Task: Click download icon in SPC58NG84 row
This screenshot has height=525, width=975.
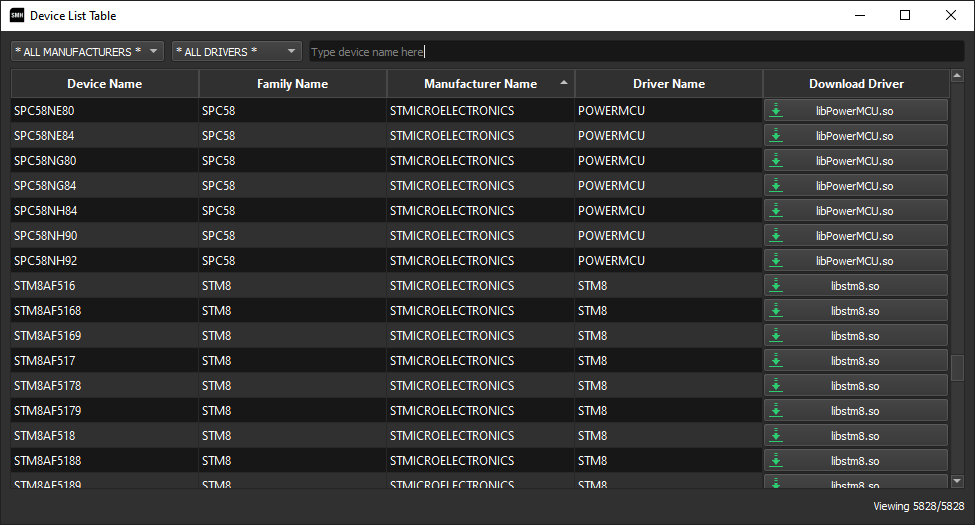Action: pos(776,185)
